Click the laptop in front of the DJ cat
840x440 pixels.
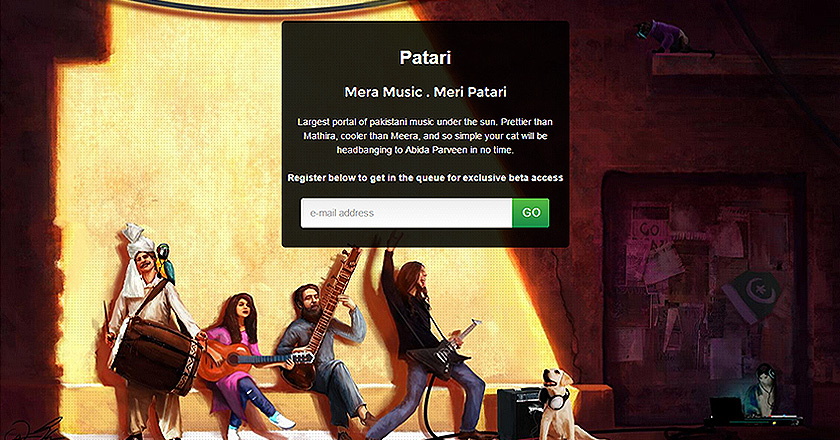coord(725,409)
